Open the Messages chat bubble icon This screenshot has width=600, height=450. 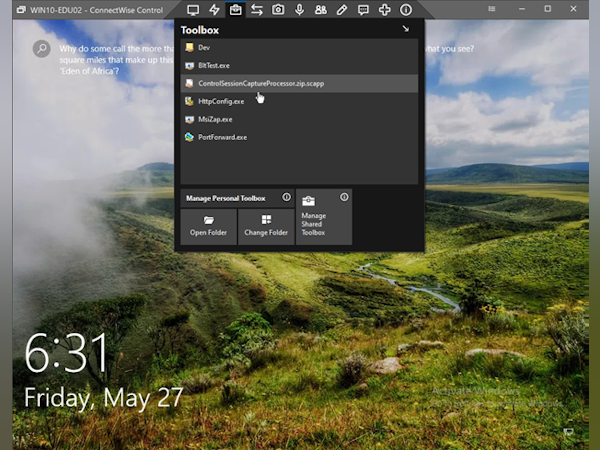click(x=363, y=10)
